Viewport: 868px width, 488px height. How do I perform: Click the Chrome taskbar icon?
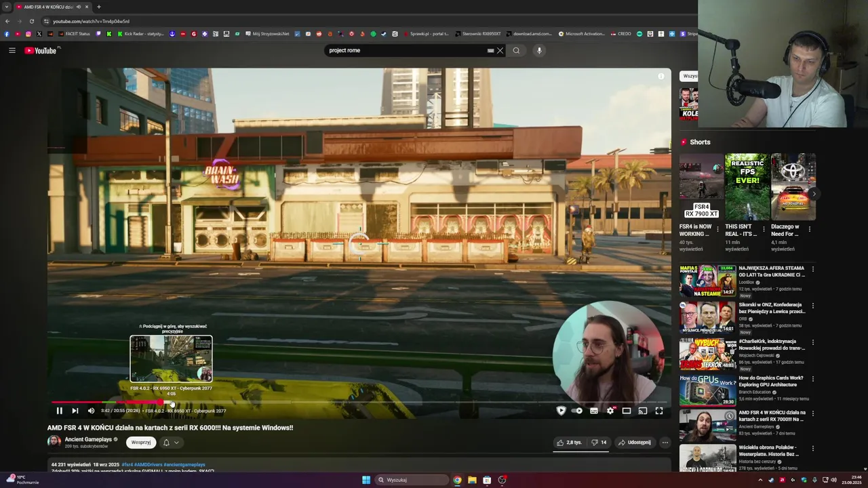(457, 480)
